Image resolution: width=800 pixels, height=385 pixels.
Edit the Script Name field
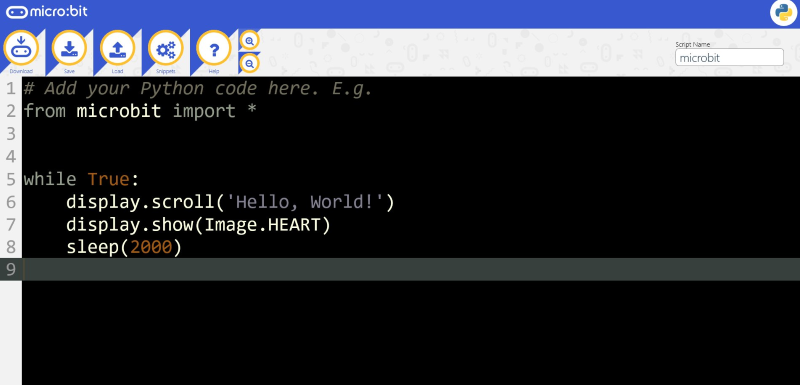[x=729, y=57]
